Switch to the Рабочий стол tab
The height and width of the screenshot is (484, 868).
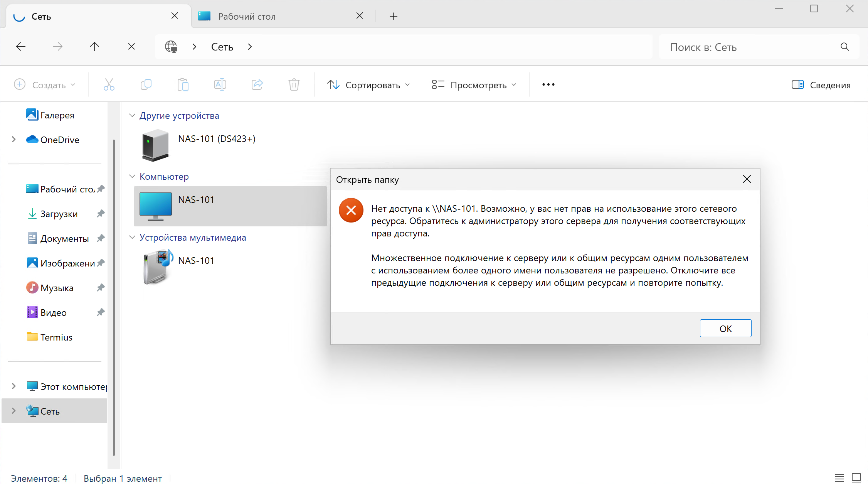point(247,16)
